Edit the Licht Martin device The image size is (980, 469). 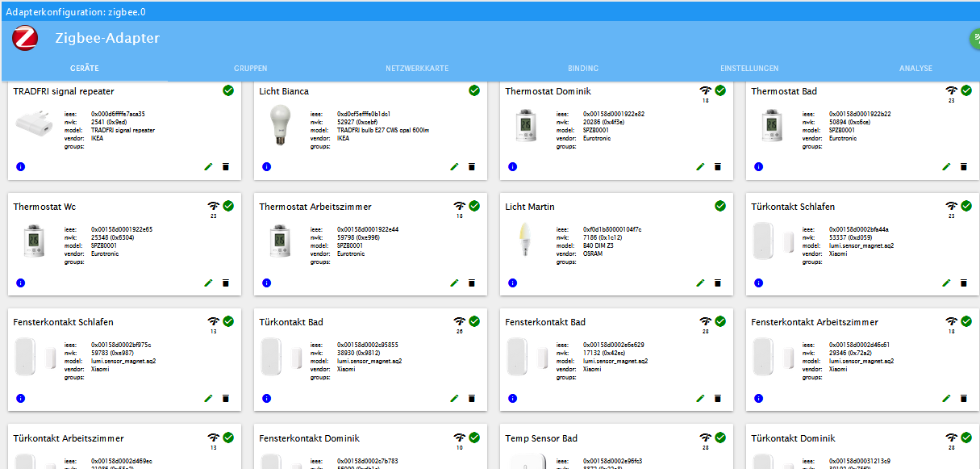click(x=700, y=283)
